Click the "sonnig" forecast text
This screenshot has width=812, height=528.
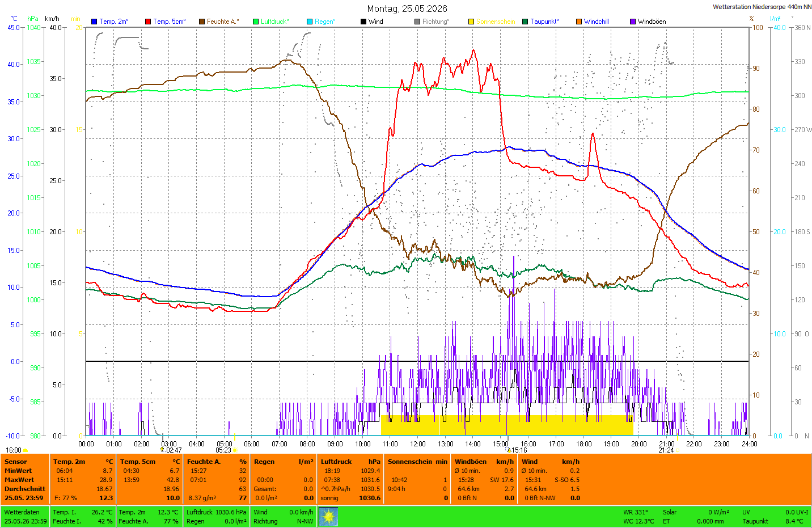[x=329, y=498]
